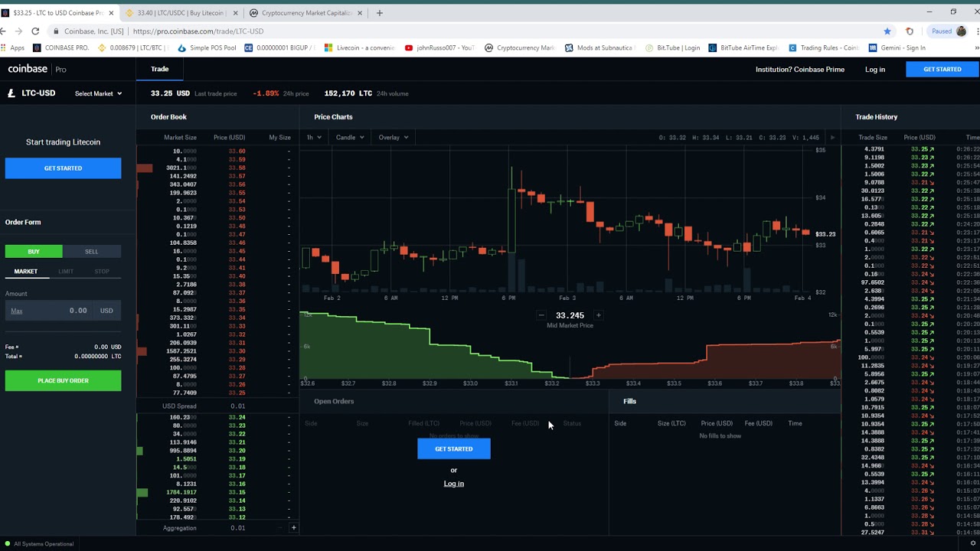The image size is (980, 551).
Task: Choose the MARKET order type
Action: tap(25, 271)
